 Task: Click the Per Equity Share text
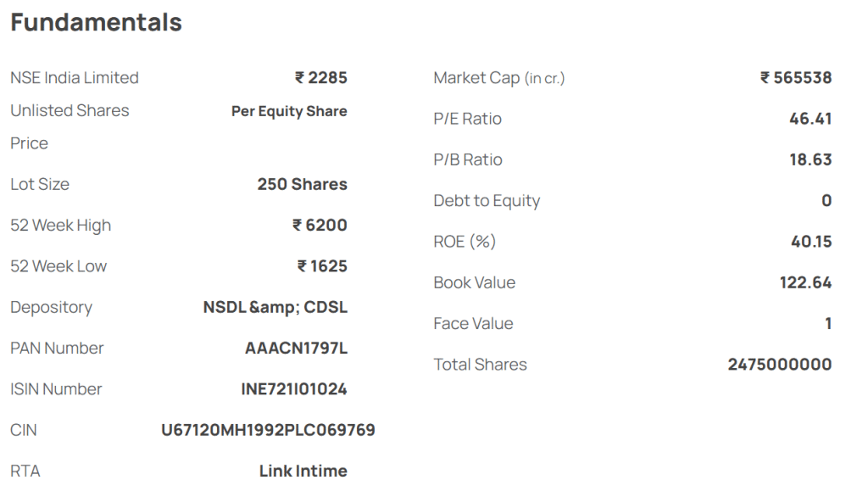(x=289, y=111)
